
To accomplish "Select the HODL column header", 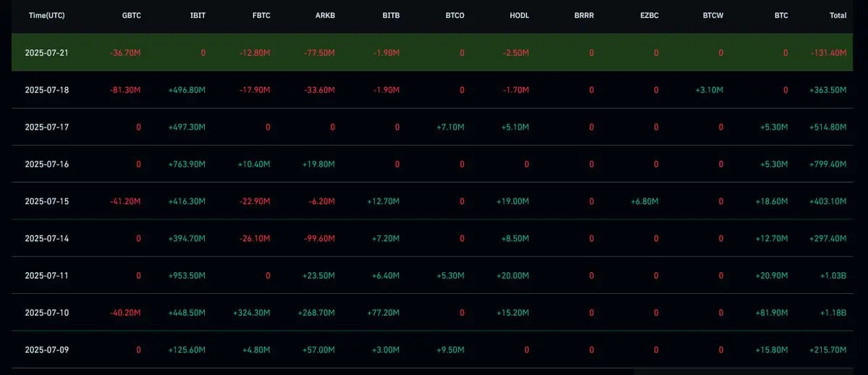I will point(519,15).
